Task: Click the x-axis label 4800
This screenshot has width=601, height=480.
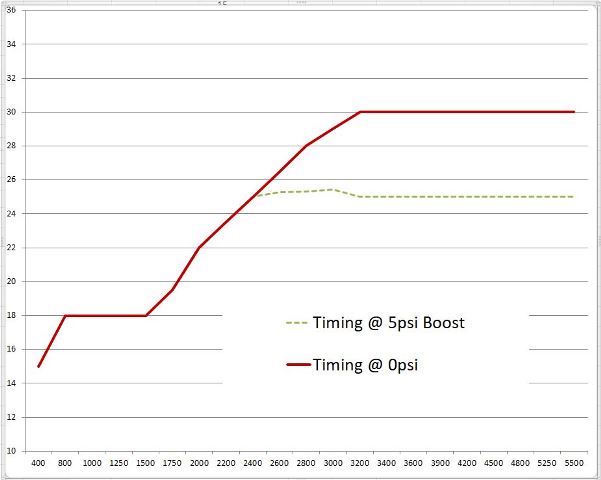Action: click(x=520, y=463)
